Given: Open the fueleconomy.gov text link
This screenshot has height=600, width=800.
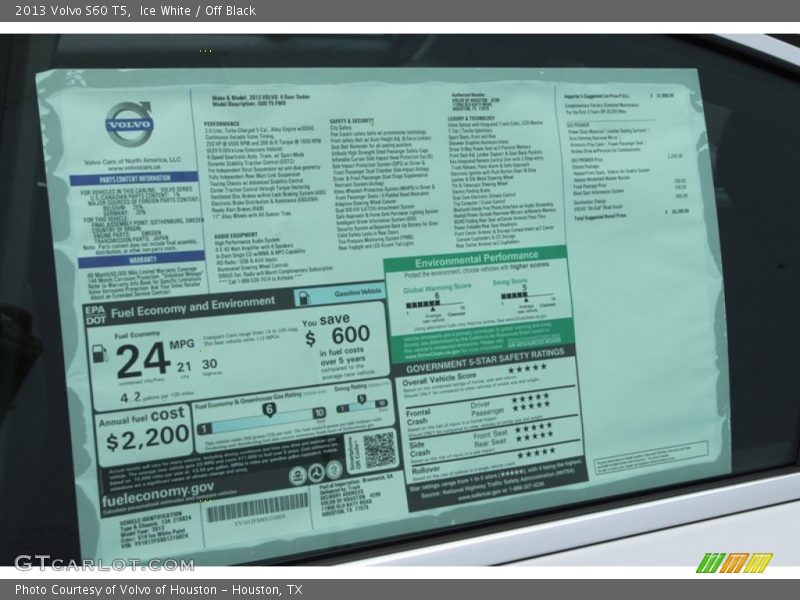Looking at the screenshot, I should 157,487.
